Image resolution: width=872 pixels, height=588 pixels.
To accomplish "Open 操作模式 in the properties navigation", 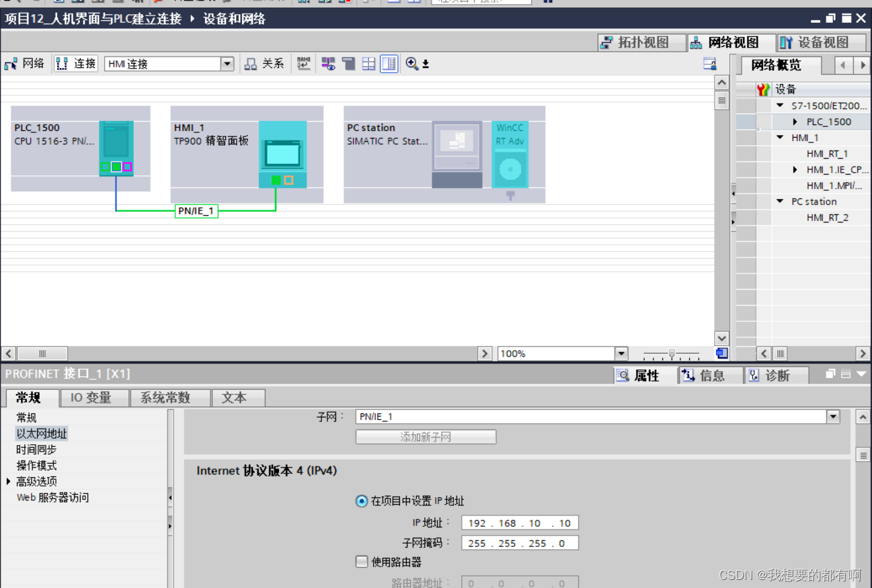I will [36, 466].
